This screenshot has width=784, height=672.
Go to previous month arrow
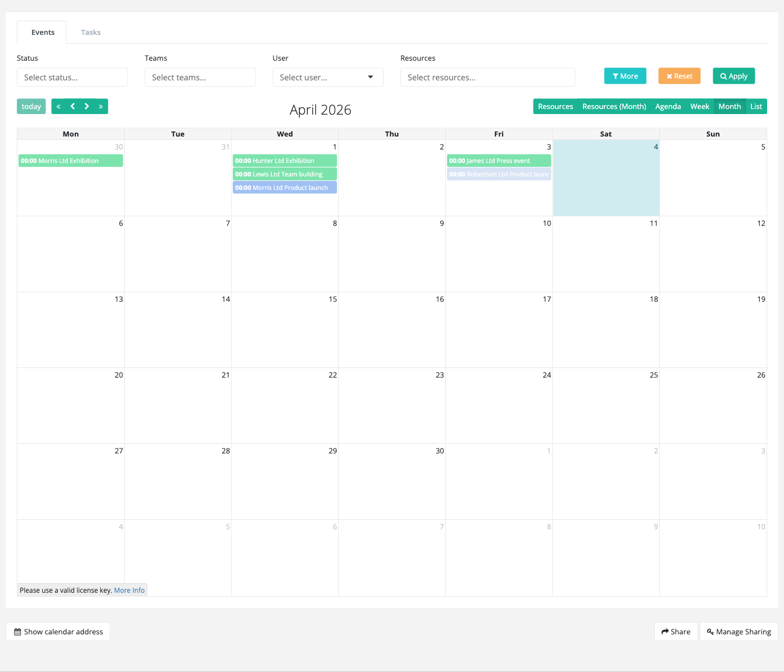pyautogui.click(x=72, y=106)
